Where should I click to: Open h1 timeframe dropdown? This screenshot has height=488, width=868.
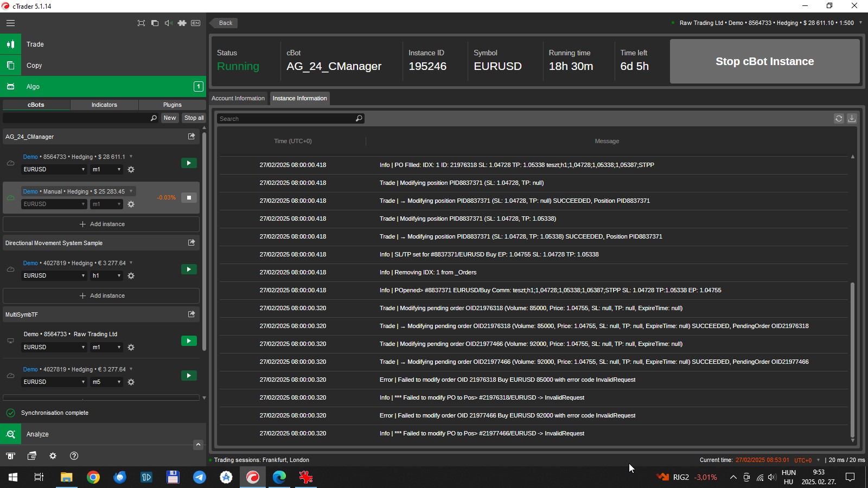[x=107, y=276]
